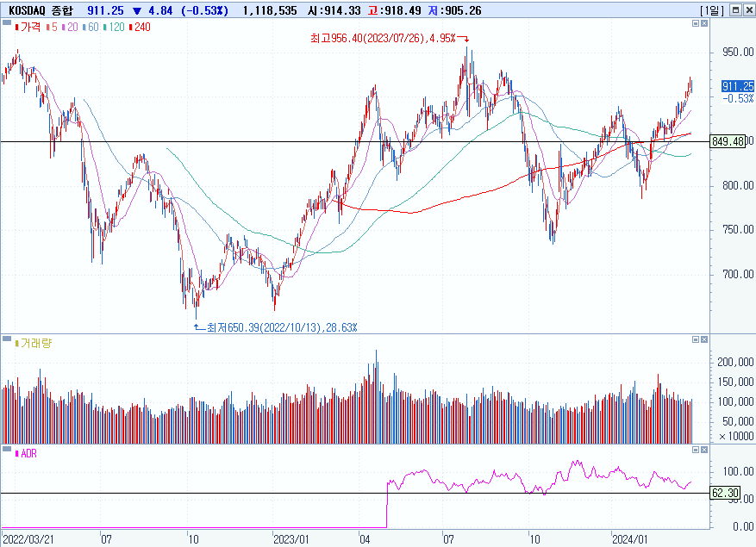Close the KOSDAQ chart window
Screen dimensions: 756x547
(749, 10)
